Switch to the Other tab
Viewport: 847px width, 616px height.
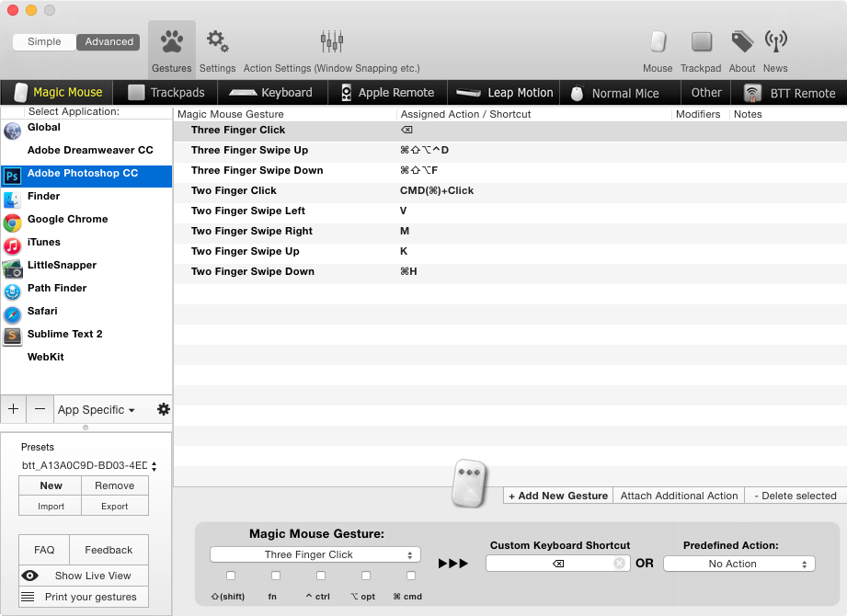706,92
